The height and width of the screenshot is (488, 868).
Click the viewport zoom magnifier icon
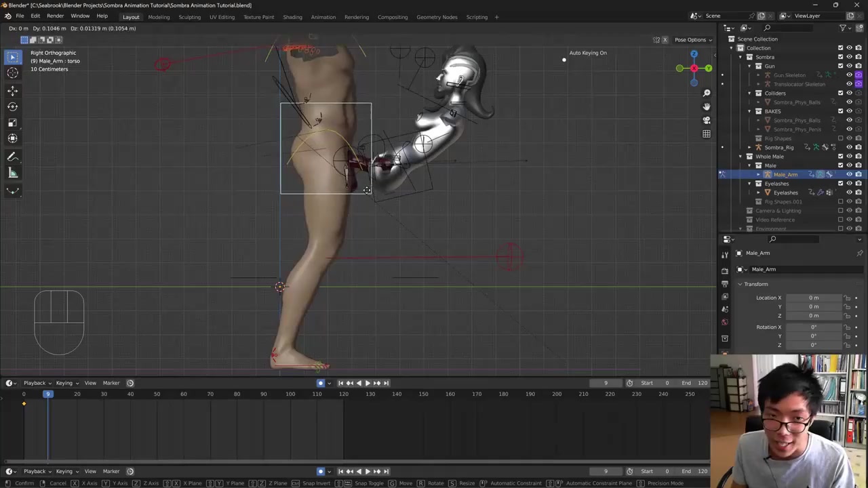click(706, 93)
